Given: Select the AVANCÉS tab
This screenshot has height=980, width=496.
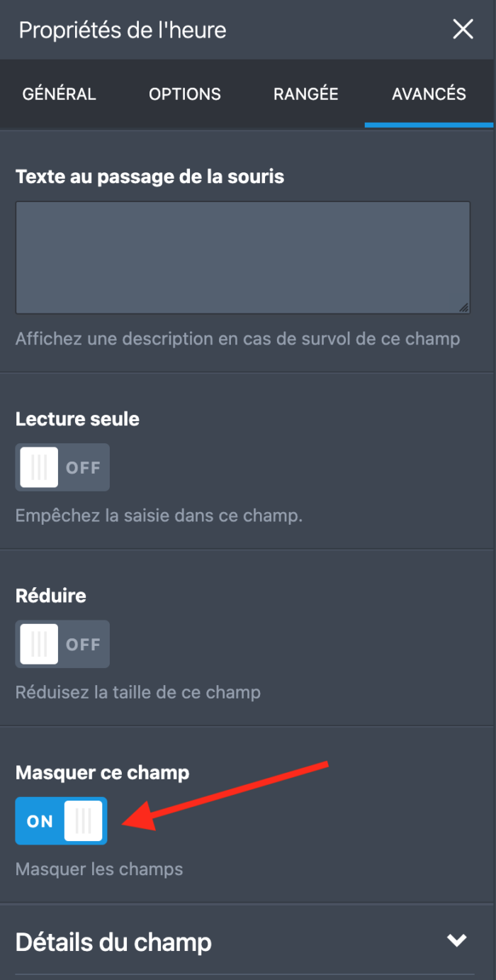Looking at the screenshot, I should click(x=429, y=94).
